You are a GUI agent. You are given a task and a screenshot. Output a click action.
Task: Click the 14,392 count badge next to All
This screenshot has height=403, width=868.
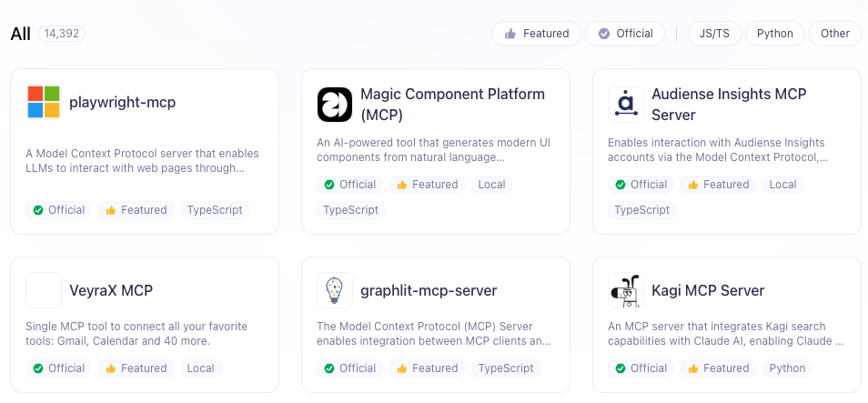(62, 34)
